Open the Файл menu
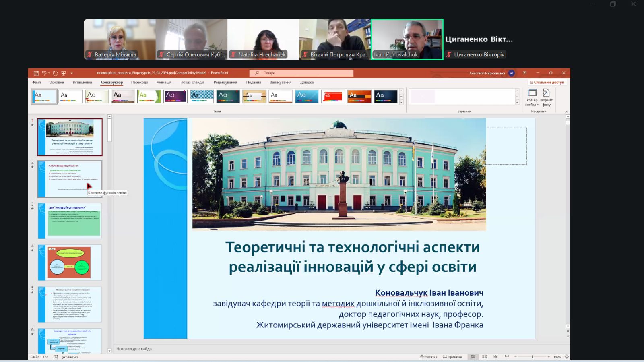 coord(37,82)
